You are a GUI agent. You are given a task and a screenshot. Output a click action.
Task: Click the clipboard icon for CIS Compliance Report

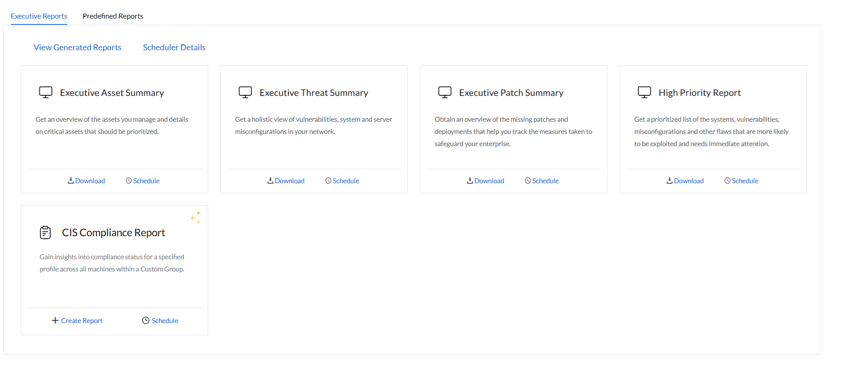(45, 233)
